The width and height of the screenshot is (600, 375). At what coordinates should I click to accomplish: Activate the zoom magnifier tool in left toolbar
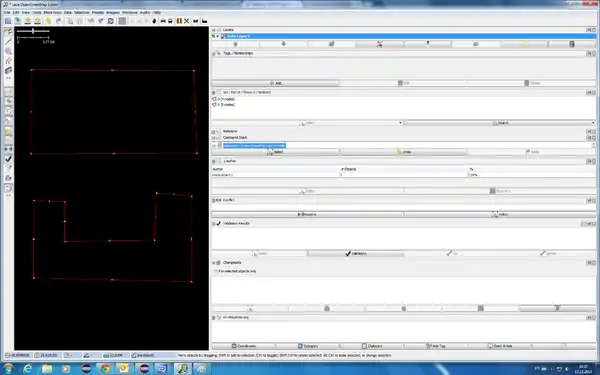coord(8,51)
